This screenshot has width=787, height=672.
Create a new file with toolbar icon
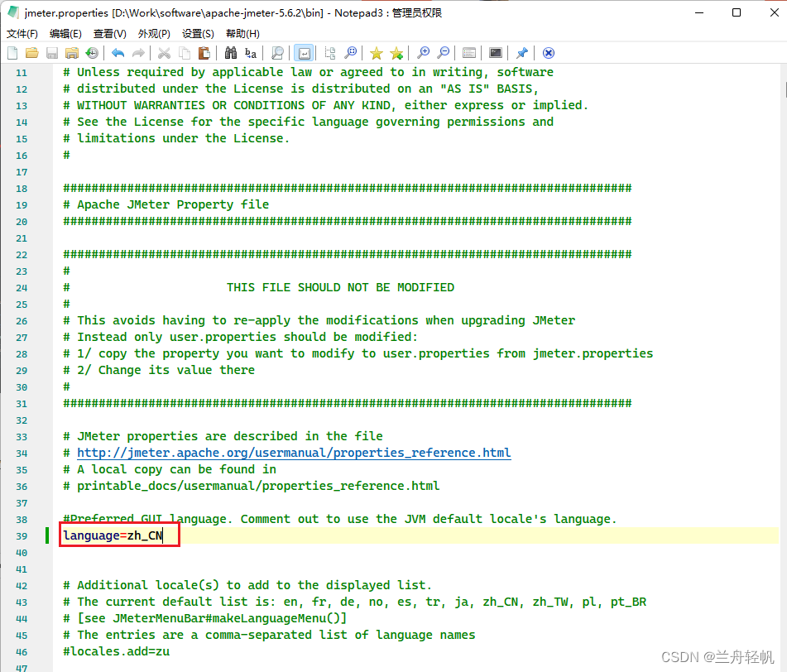[12, 53]
